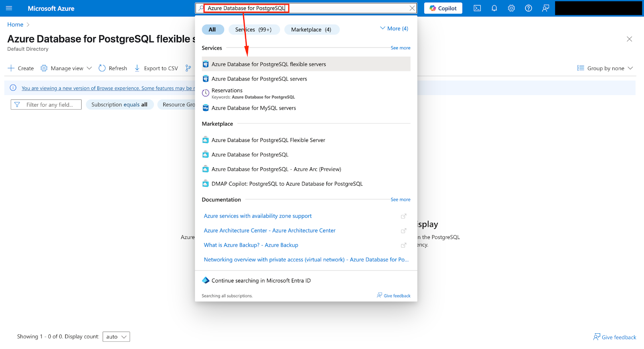Open the Group by none dropdown
This screenshot has width=644, height=349.
(605, 68)
